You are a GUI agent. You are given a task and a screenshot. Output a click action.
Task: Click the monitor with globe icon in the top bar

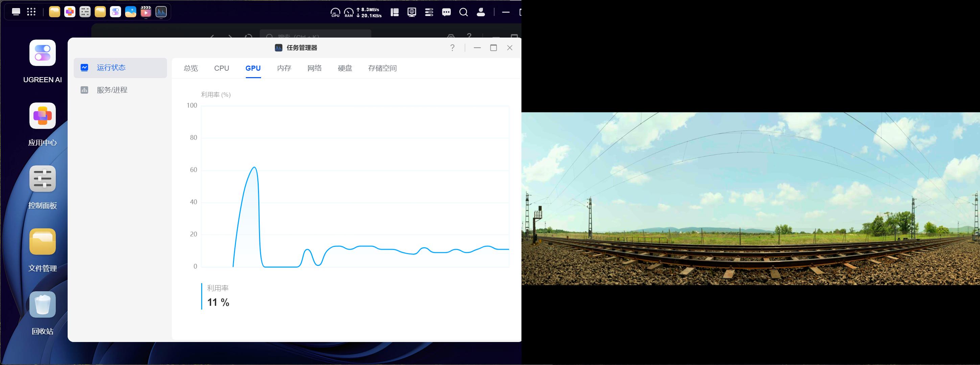(412, 12)
